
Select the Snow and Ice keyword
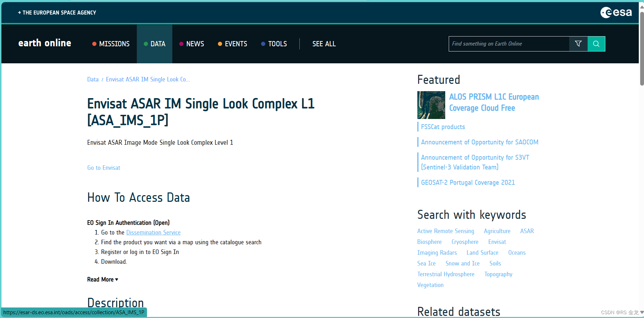[463, 263]
